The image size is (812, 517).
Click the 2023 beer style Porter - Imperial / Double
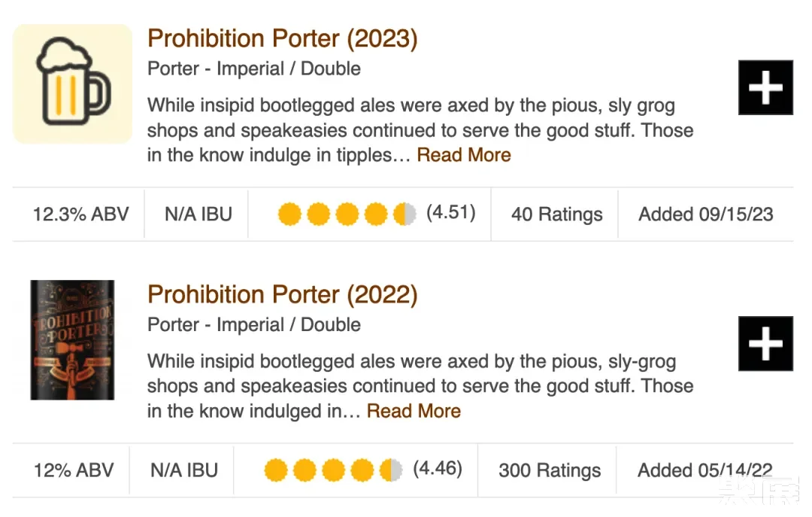click(254, 68)
